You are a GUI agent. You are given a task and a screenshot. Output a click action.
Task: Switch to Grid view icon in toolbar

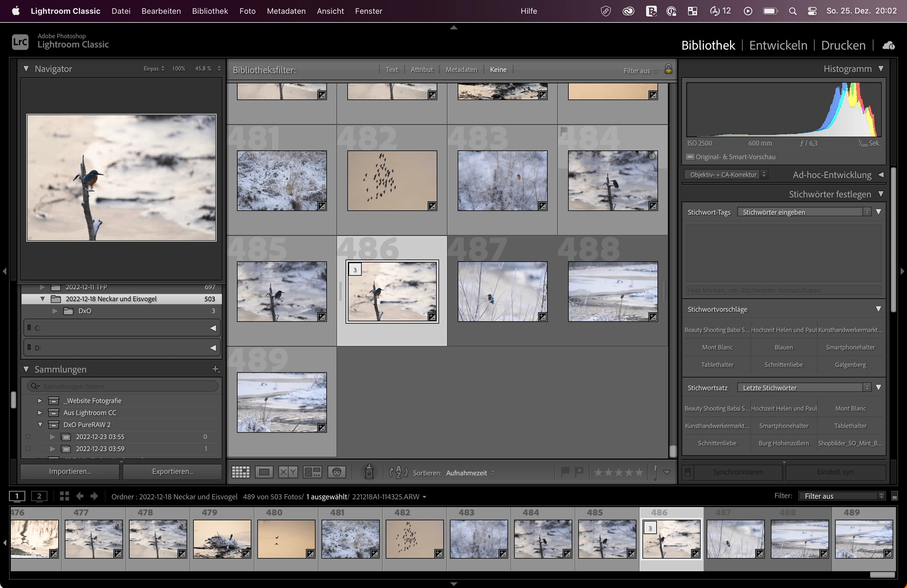pos(241,472)
